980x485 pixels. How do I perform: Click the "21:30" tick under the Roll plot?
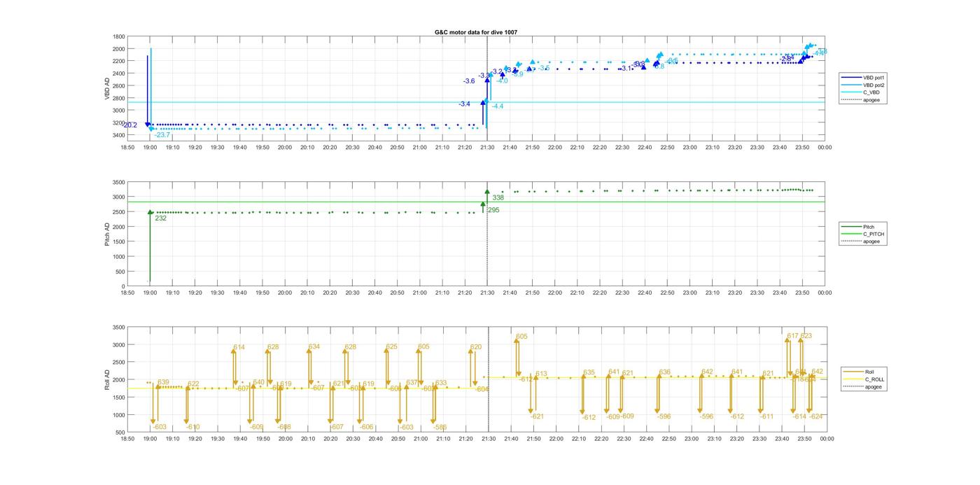coord(488,439)
